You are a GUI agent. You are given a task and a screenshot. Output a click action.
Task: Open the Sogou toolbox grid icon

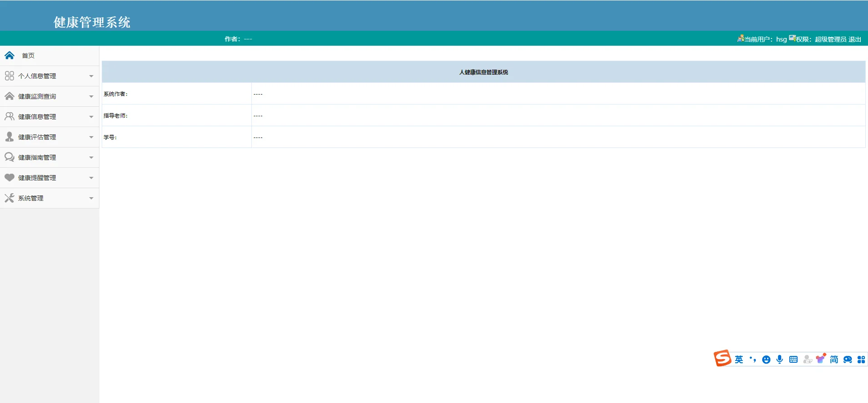point(861,360)
